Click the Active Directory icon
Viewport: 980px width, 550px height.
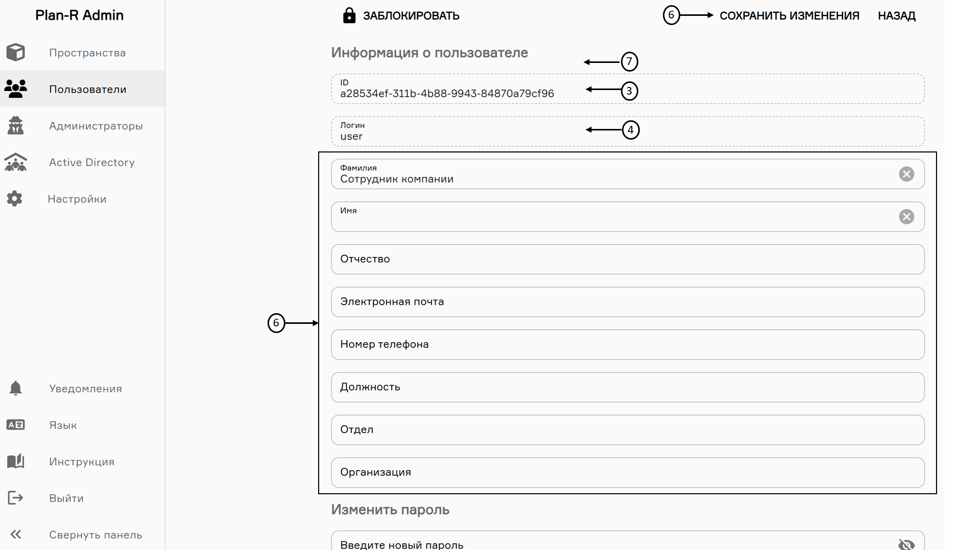point(15,162)
